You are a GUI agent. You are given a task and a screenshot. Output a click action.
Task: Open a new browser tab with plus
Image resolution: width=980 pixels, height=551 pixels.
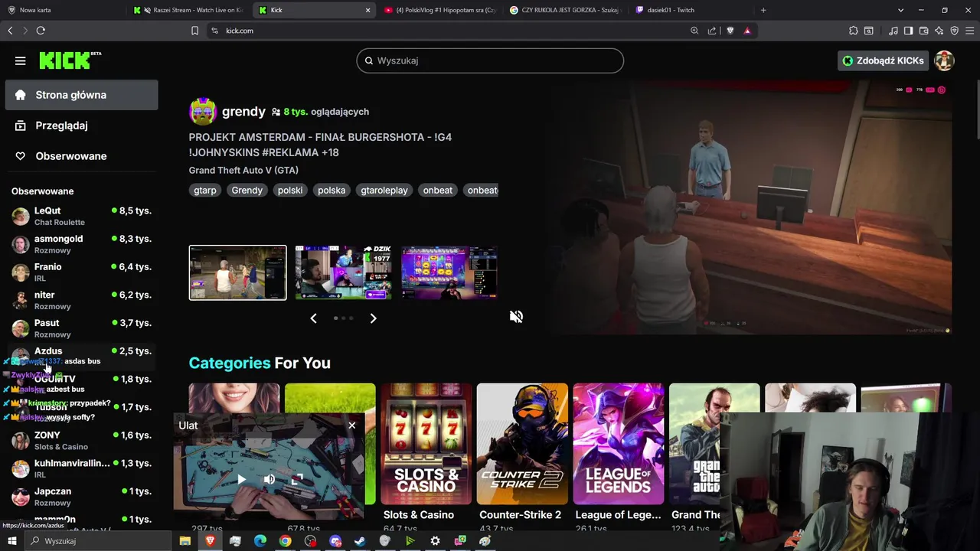(763, 10)
